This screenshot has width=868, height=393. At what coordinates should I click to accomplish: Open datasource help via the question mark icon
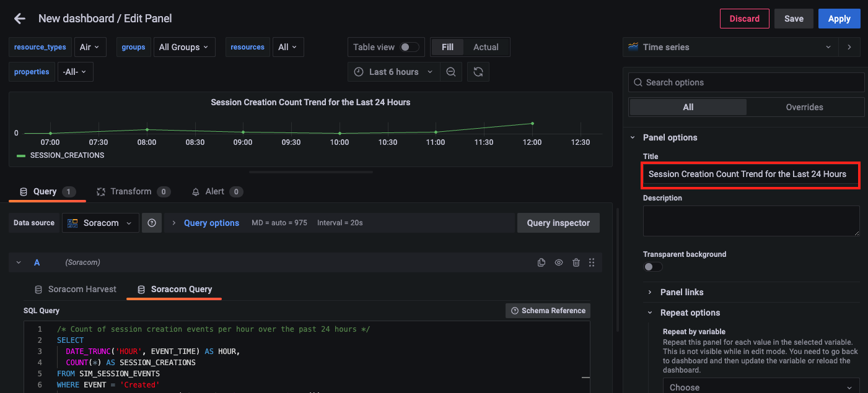pyautogui.click(x=151, y=222)
